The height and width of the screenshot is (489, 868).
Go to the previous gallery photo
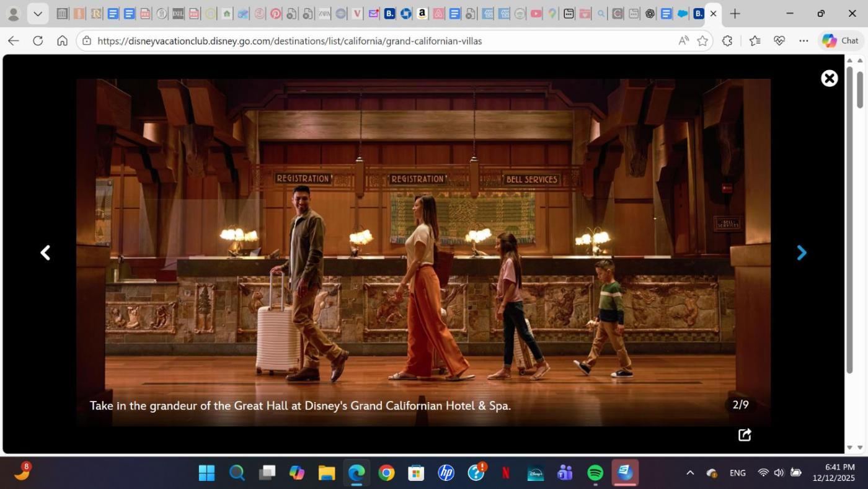(45, 253)
